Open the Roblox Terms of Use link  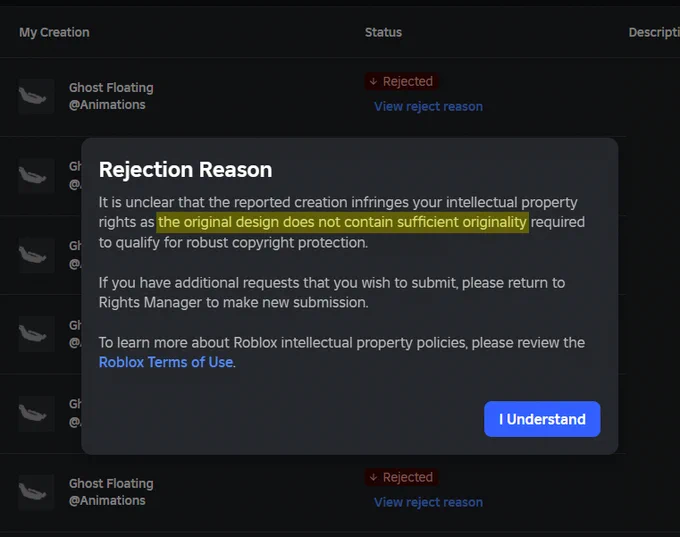tap(166, 362)
